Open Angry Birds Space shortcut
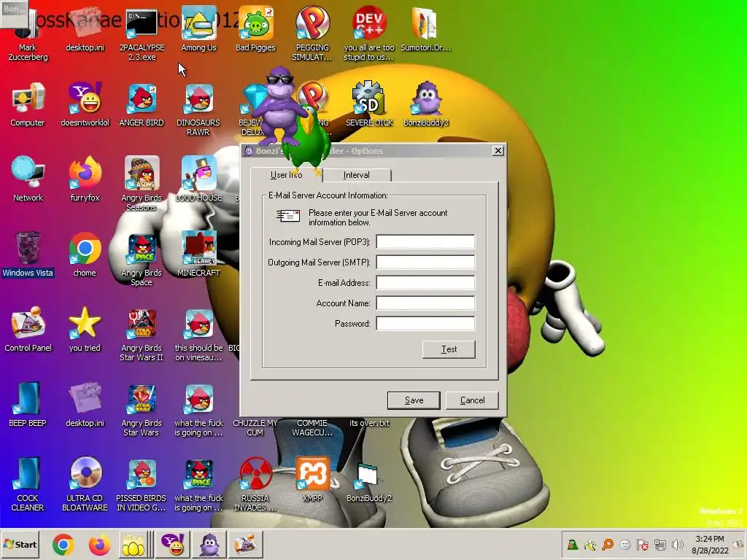 pyautogui.click(x=142, y=259)
